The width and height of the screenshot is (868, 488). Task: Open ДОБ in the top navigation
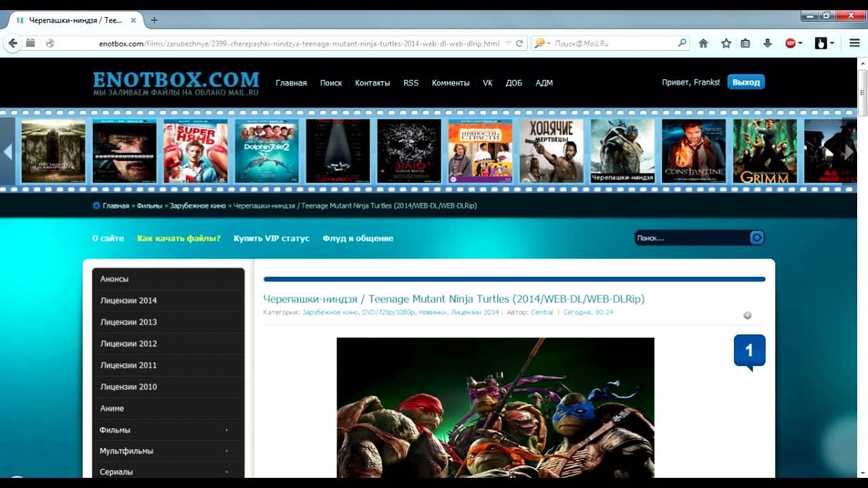514,83
